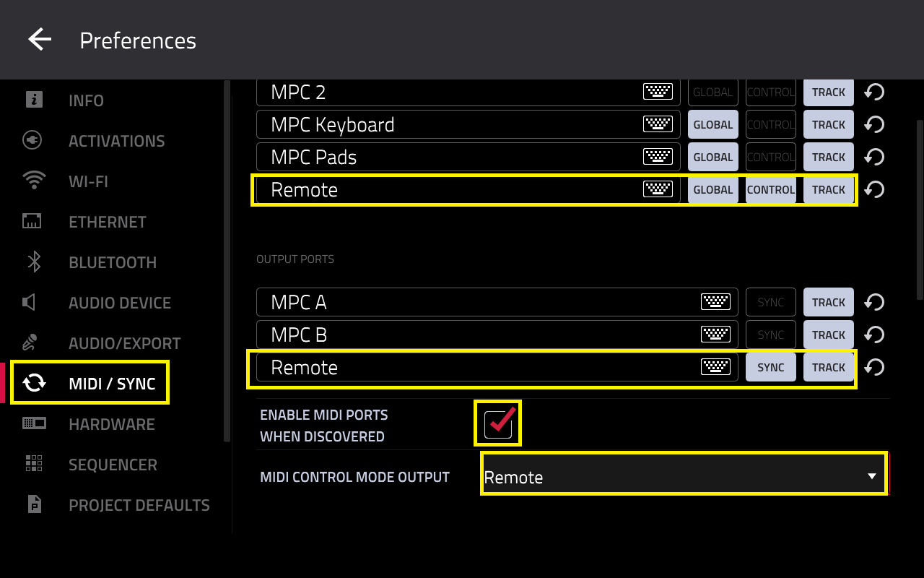The height and width of the screenshot is (578, 924).
Task: Click the MPC B output port name field
Action: [x=497, y=335]
